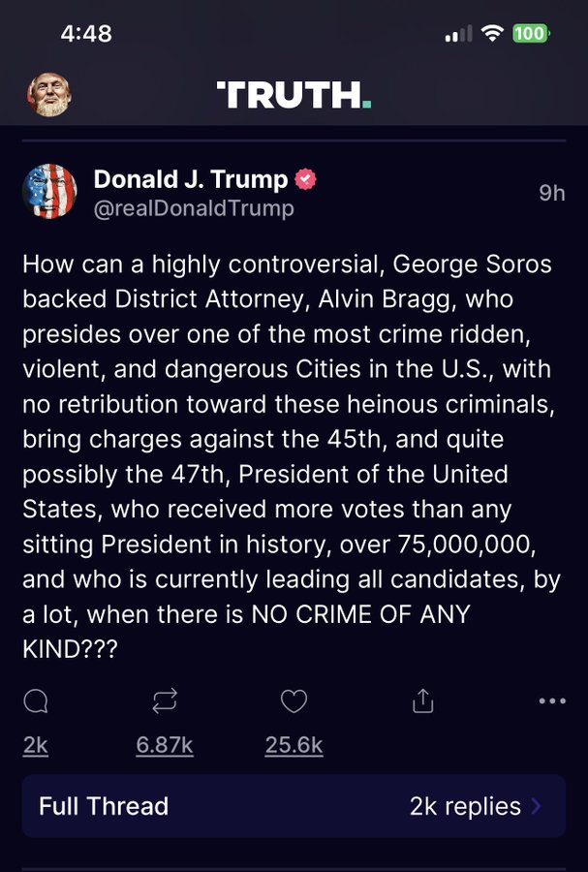Tap the ReTruth arrows icon
The height and width of the screenshot is (872, 588).
[165, 701]
